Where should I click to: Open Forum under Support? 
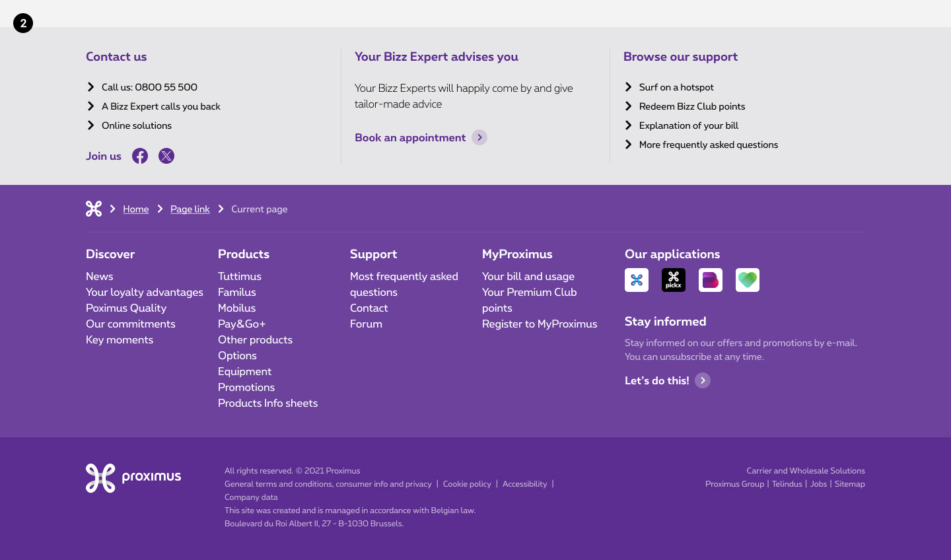click(366, 324)
